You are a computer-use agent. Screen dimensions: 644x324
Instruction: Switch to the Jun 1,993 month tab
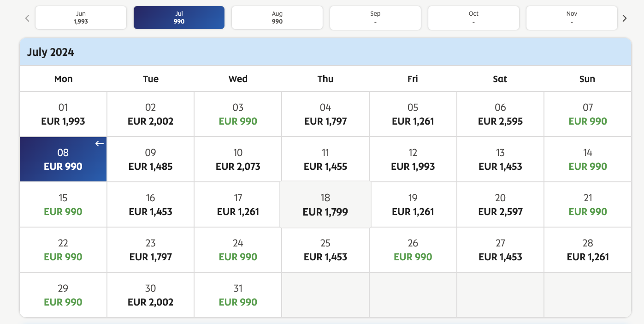(81, 18)
